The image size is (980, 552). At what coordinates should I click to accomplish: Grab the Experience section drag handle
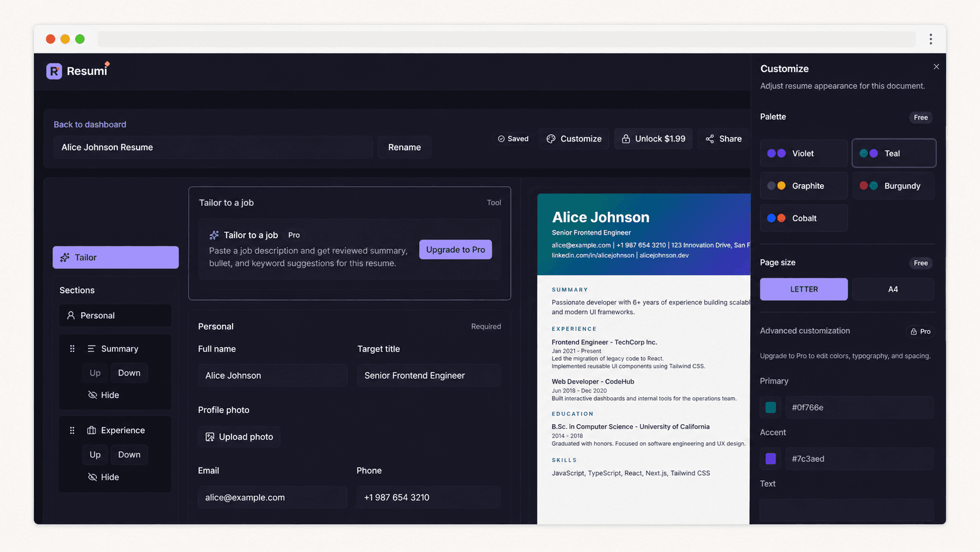(x=72, y=430)
